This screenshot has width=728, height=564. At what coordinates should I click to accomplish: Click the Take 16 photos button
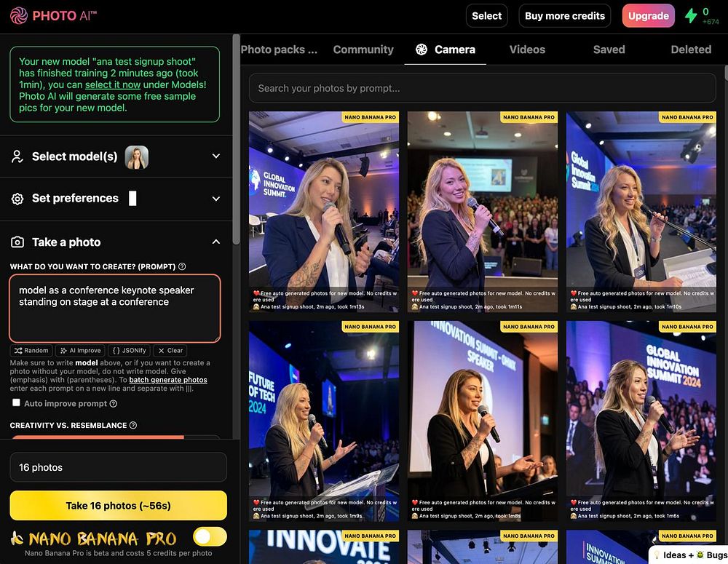pyautogui.click(x=119, y=506)
